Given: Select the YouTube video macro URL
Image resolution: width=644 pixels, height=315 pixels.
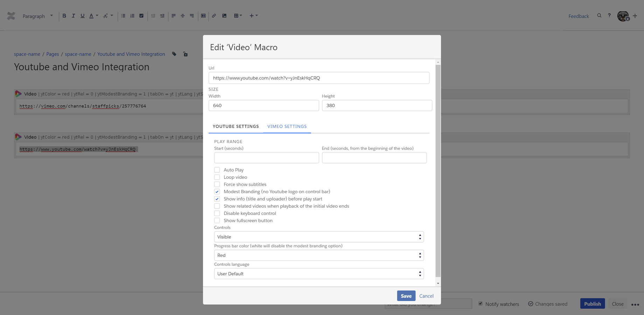Looking at the screenshot, I should 77,149.
